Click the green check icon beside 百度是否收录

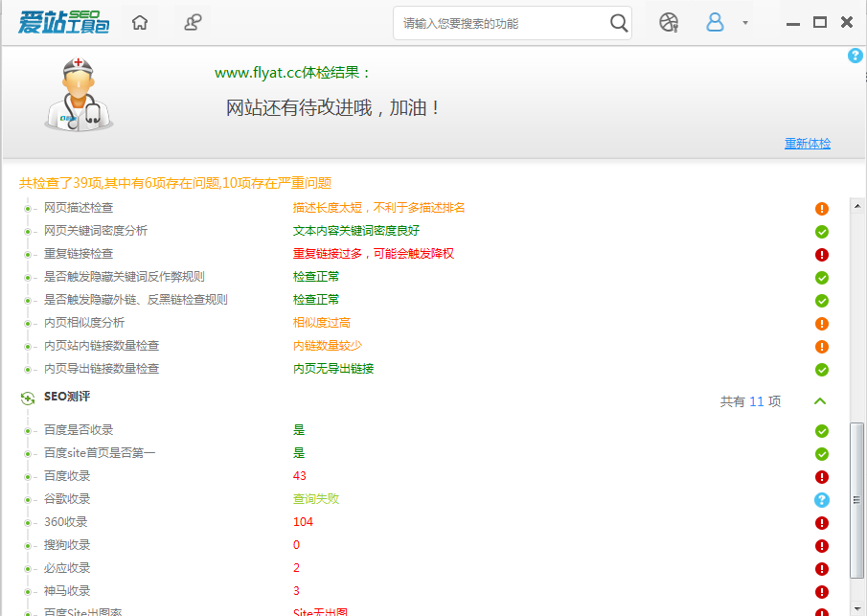821,430
